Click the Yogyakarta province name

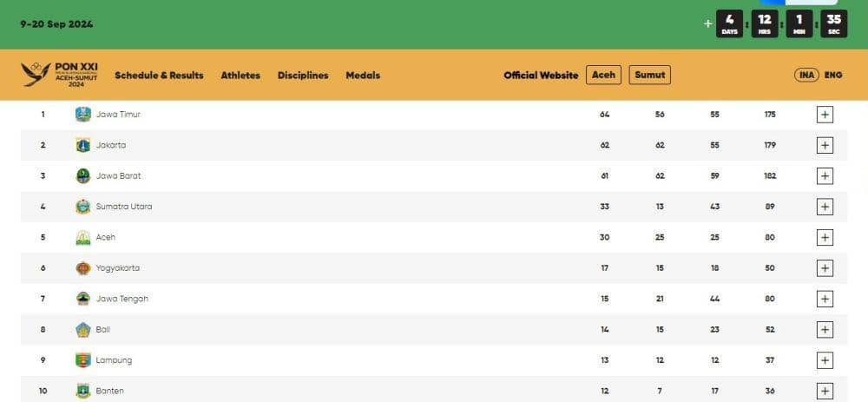coord(117,268)
